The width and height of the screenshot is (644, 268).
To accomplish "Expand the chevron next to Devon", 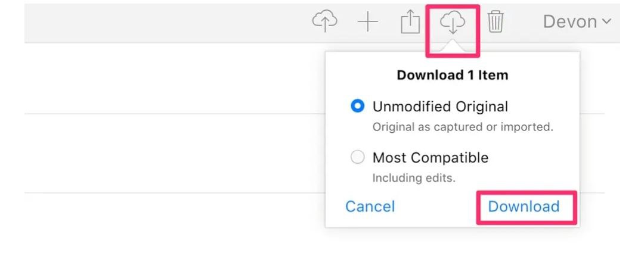I will [x=606, y=22].
